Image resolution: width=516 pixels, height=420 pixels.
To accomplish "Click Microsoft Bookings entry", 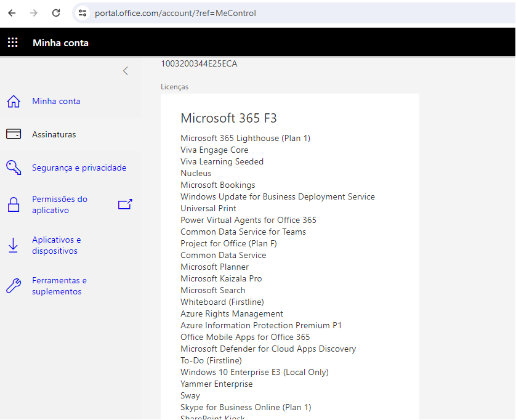I will (x=218, y=185).
